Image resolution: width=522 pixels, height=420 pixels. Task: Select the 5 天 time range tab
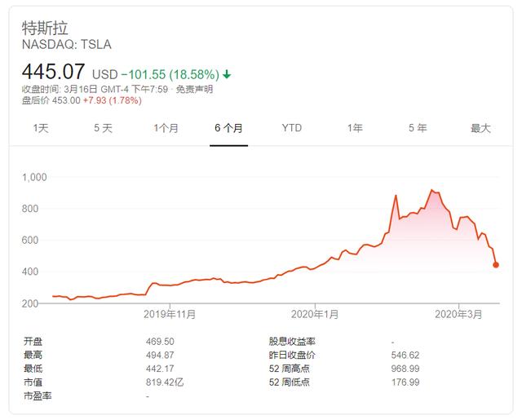point(103,128)
